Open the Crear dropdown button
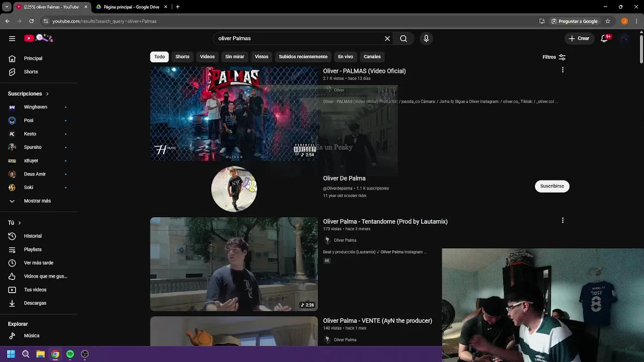The width and height of the screenshot is (644, 362). 579,38
